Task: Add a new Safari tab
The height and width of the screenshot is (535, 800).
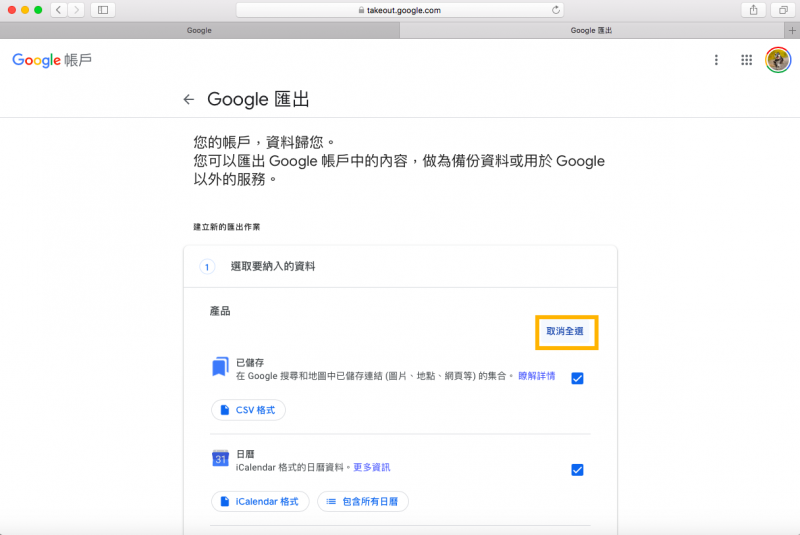Action: (792, 31)
